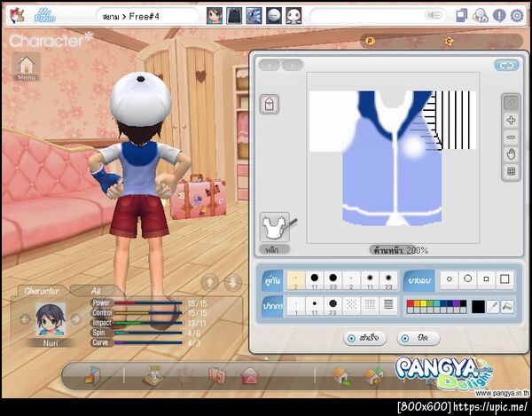Select the hand pan tool
This screenshot has height=416, width=532.
(511, 154)
